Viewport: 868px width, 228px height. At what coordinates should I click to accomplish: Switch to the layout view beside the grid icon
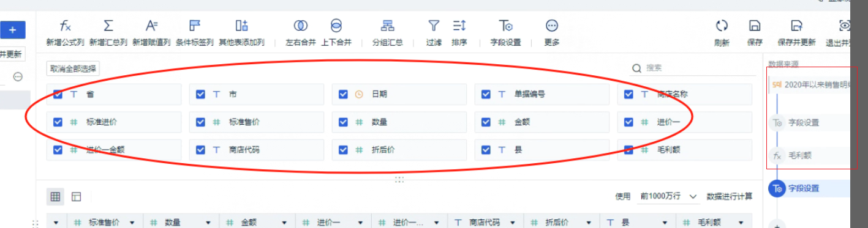point(77,196)
